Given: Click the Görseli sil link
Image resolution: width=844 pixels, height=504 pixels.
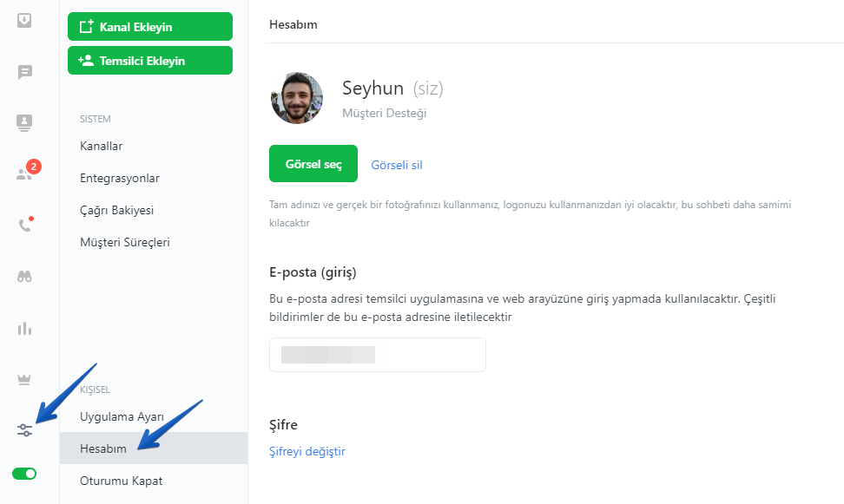Looking at the screenshot, I should click(x=397, y=165).
